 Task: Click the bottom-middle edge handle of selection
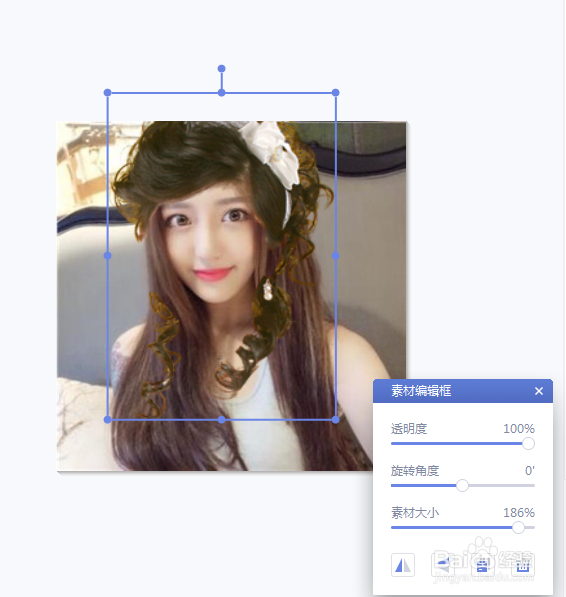222,420
